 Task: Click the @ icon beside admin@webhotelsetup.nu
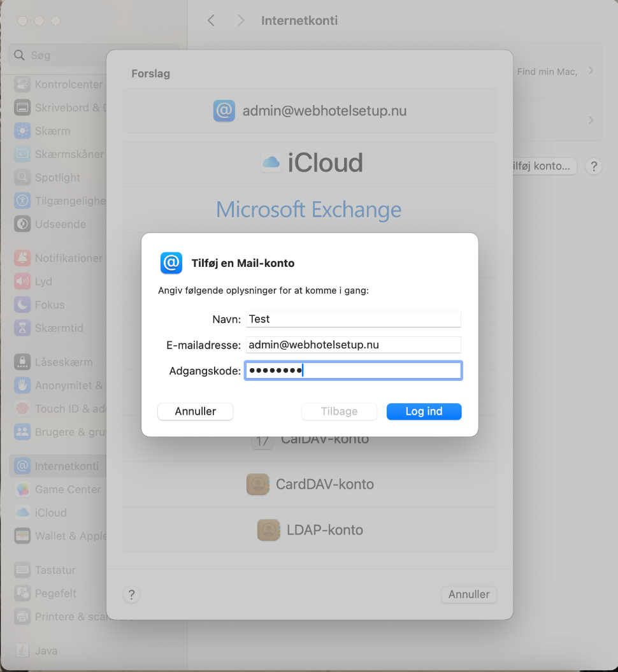pos(224,111)
